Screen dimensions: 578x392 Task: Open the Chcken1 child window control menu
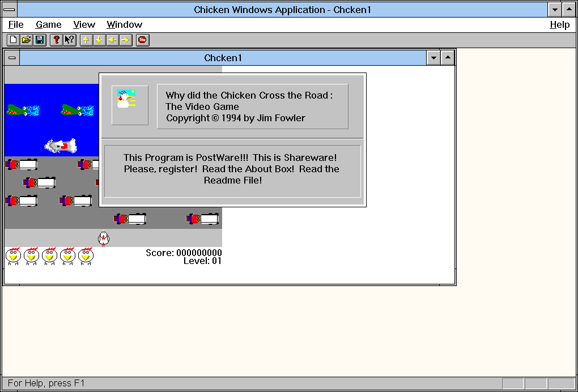coord(12,58)
